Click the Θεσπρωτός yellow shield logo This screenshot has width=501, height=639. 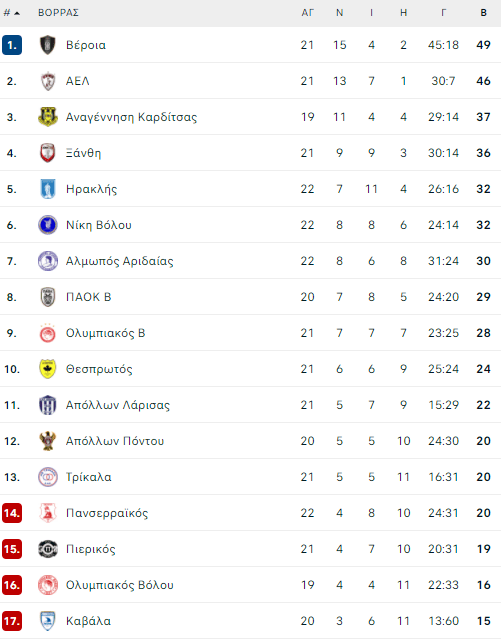click(48, 369)
